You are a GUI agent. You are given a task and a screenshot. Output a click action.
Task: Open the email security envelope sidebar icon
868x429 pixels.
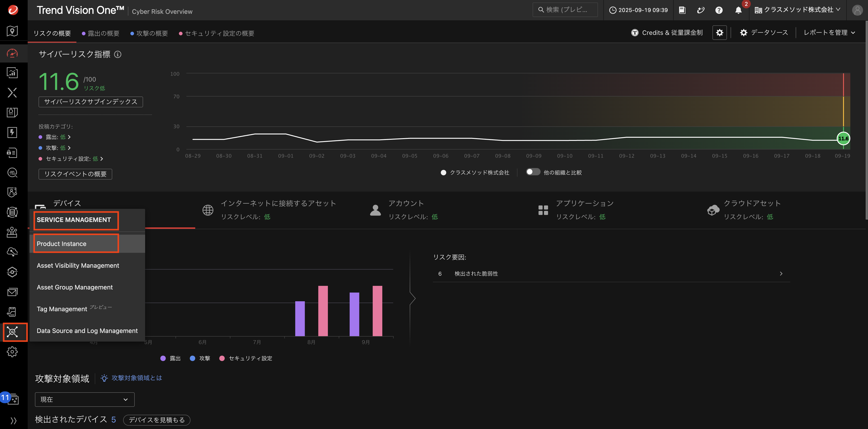(x=12, y=292)
